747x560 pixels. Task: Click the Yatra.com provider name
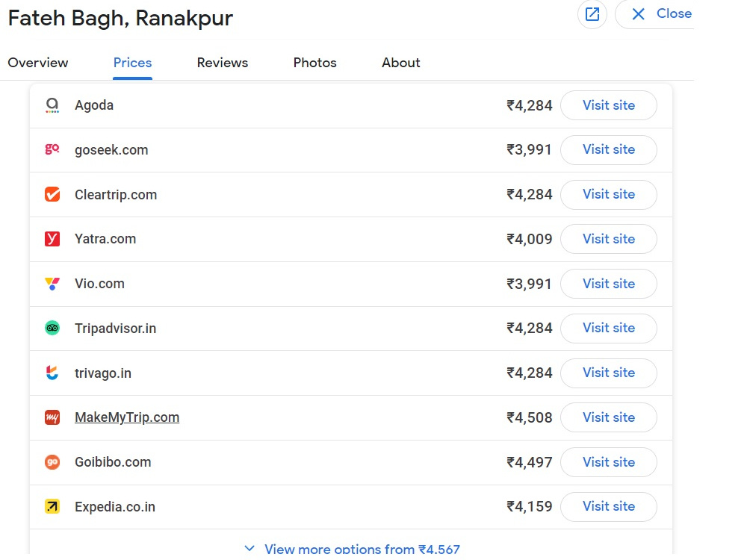[x=105, y=239]
